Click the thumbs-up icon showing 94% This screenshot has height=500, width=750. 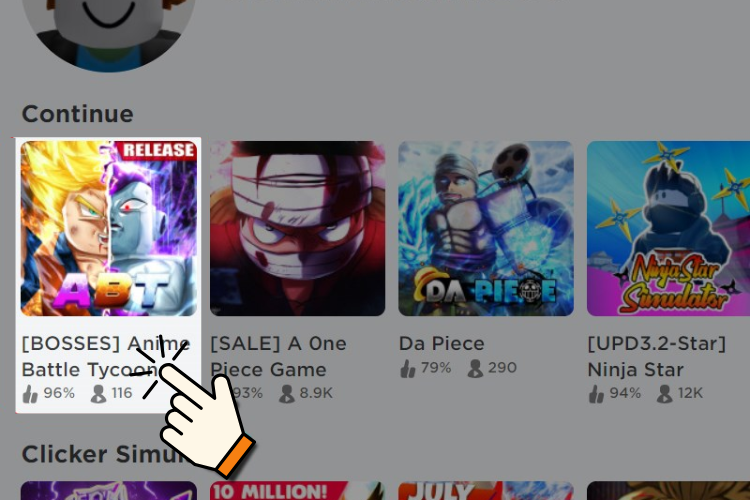[596, 394]
